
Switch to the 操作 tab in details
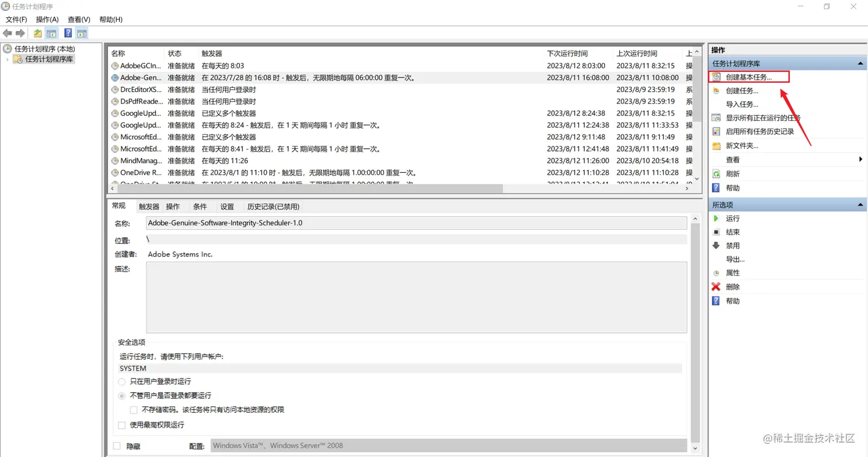tap(173, 207)
